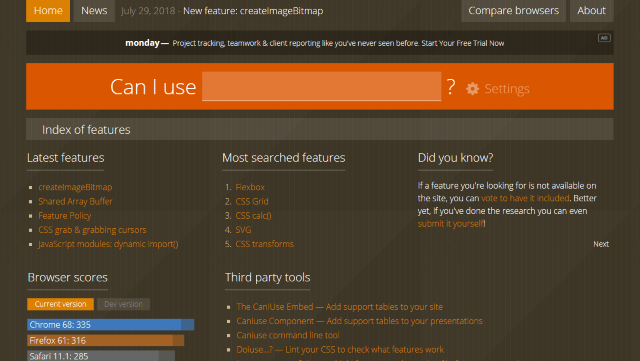Open CSS Grid link
640x361 pixels.
(x=252, y=201)
